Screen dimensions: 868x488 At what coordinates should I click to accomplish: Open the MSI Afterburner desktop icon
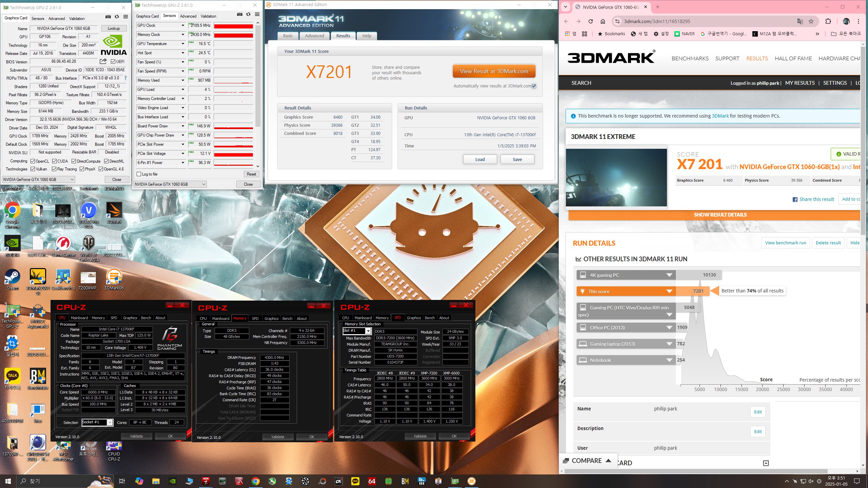[63, 451]
